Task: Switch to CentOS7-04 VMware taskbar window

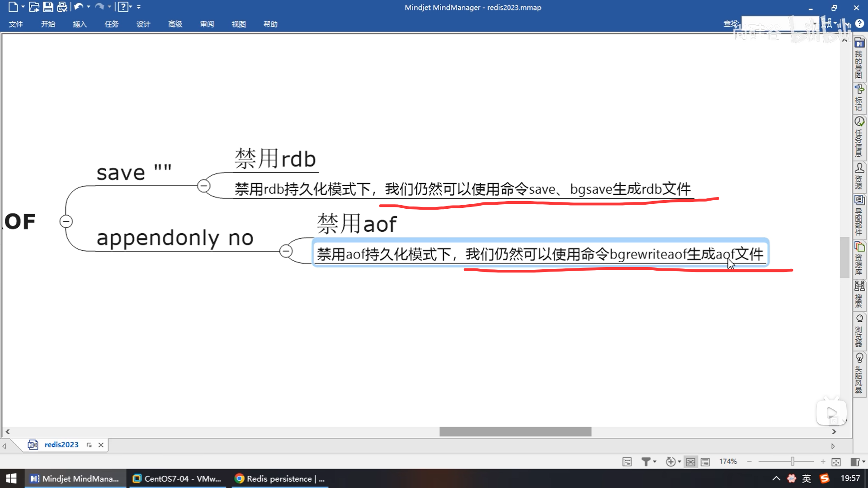Action: click(x=177, y=479)
